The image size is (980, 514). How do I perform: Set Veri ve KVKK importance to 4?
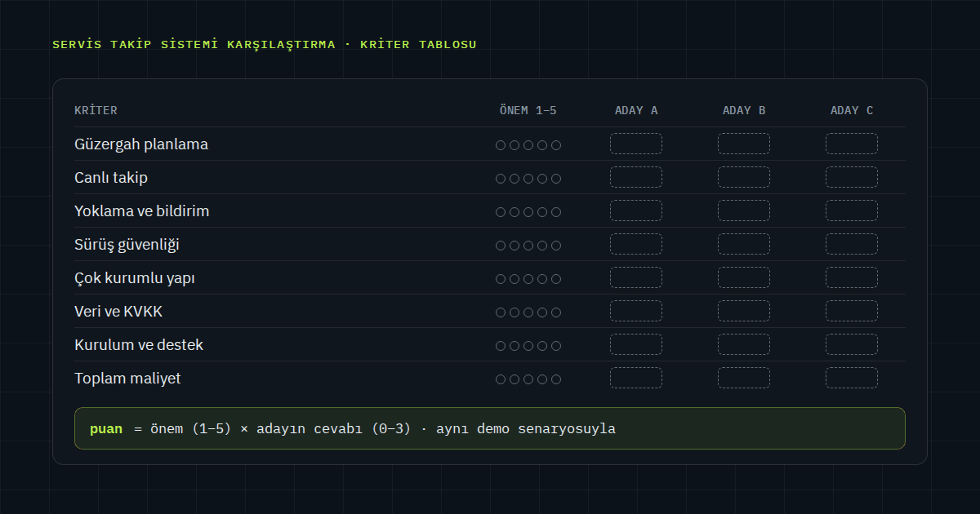tap(542, 312)
